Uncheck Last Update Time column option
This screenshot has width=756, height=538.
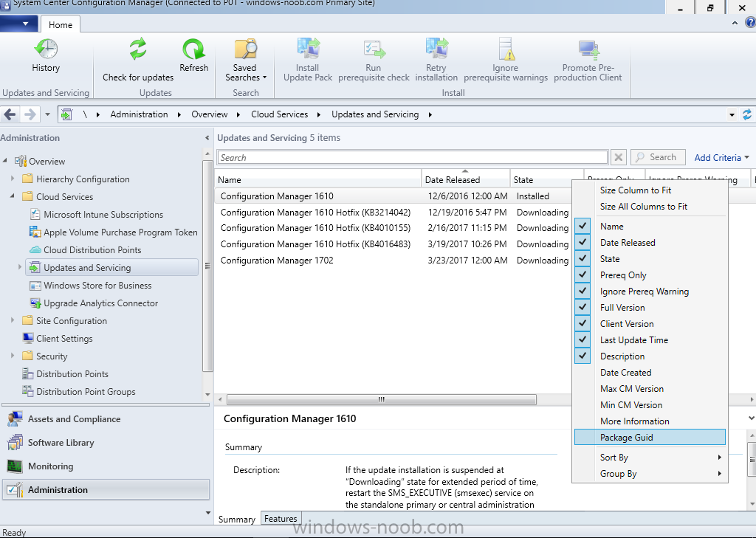coord(583,340)
